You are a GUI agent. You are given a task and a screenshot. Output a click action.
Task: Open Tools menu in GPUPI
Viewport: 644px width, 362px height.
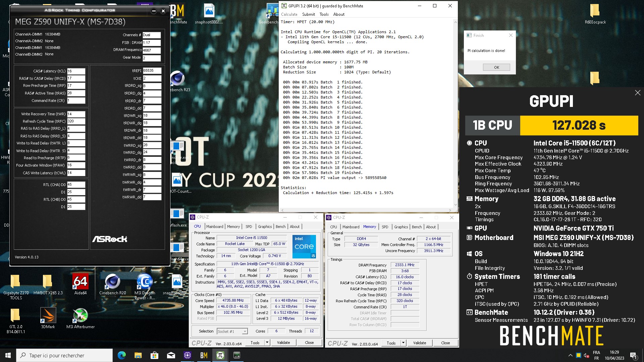pos(324,14)
